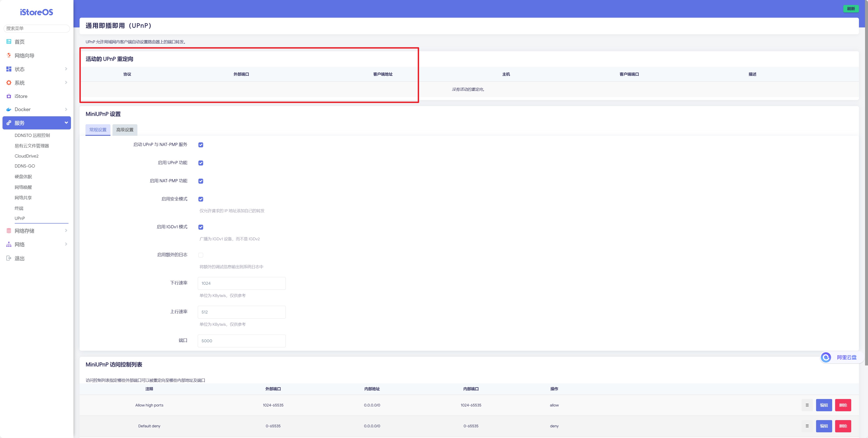Screen dimensions: 868x438
Task: Click the 端口 input field showing 5000
Action: pyautogui.click(x=241, y=341)
